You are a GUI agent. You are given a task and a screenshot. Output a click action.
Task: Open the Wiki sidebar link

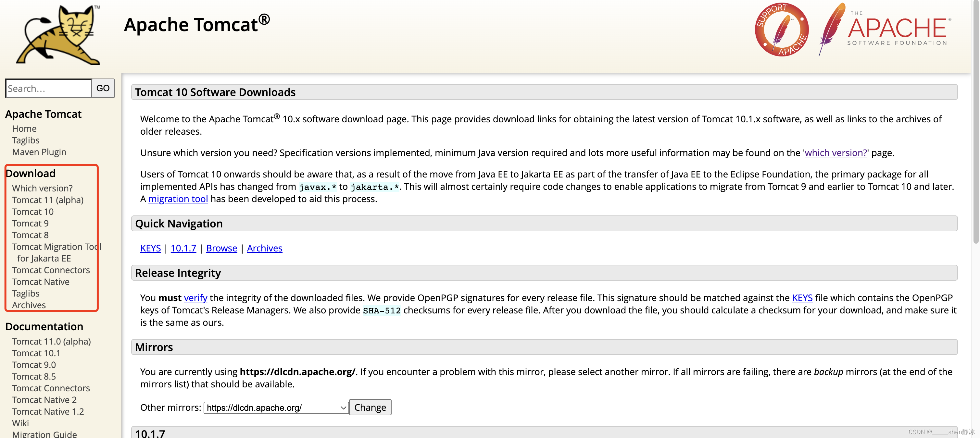[x=20, y=423]
